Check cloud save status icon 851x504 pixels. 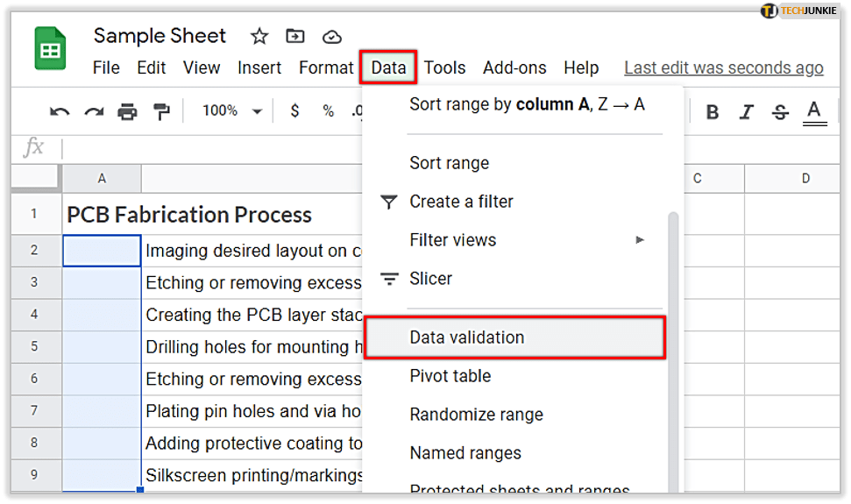[331, 37]
